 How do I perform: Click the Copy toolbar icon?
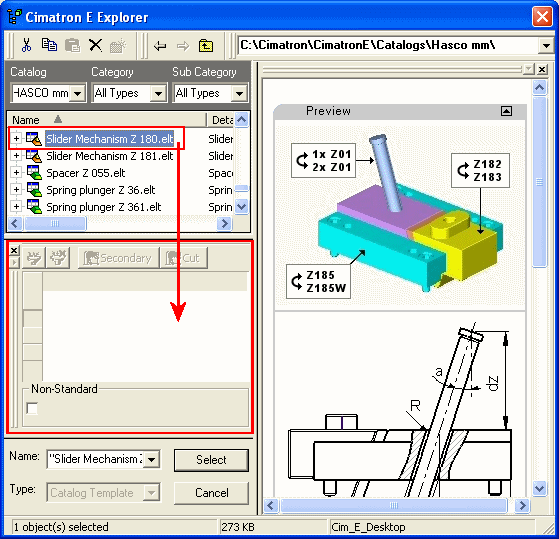49,45
